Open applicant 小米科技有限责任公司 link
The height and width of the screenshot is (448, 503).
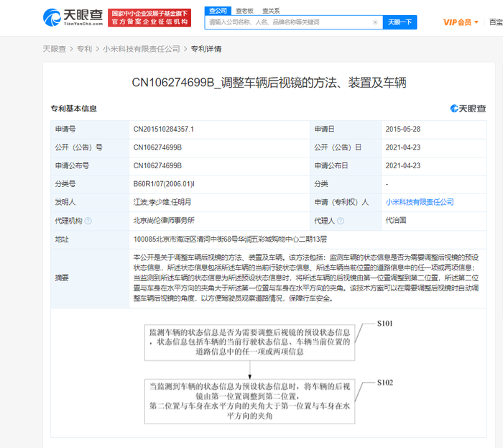pos(420,202)
